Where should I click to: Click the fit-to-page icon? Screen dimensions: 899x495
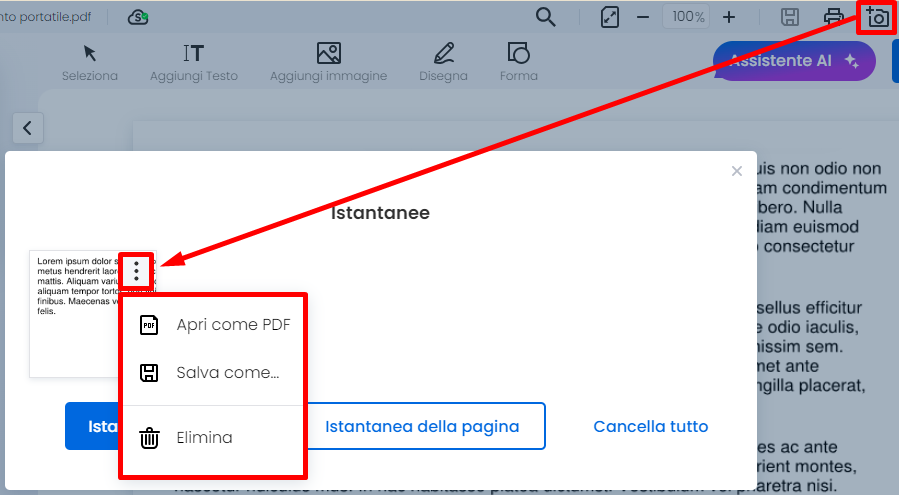(610, 17)
